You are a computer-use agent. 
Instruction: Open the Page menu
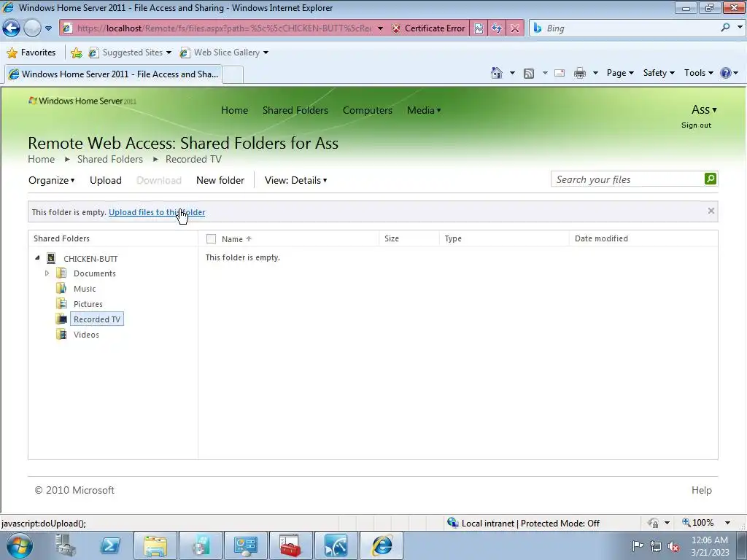click(x=620, y=73)
